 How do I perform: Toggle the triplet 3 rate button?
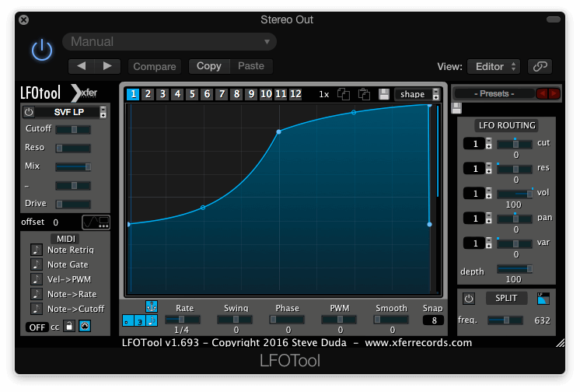point(140,320)
